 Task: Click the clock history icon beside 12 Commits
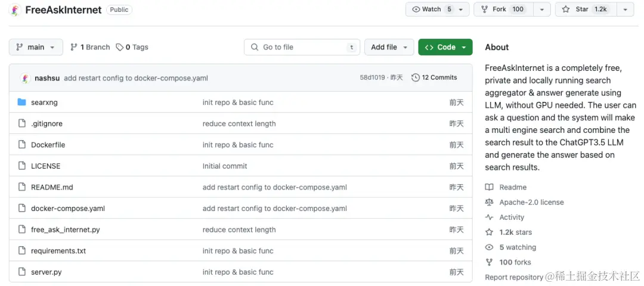pos(416,77)
